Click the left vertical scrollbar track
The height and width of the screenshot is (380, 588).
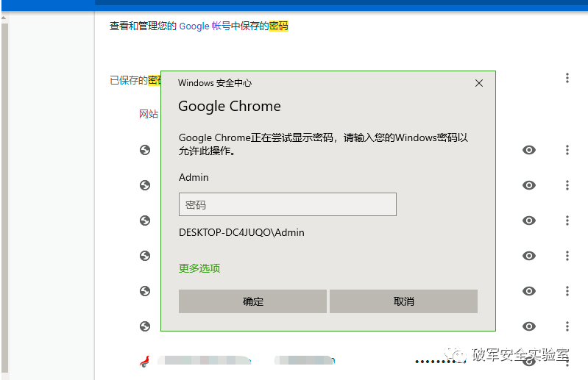(x=4, y=198)
